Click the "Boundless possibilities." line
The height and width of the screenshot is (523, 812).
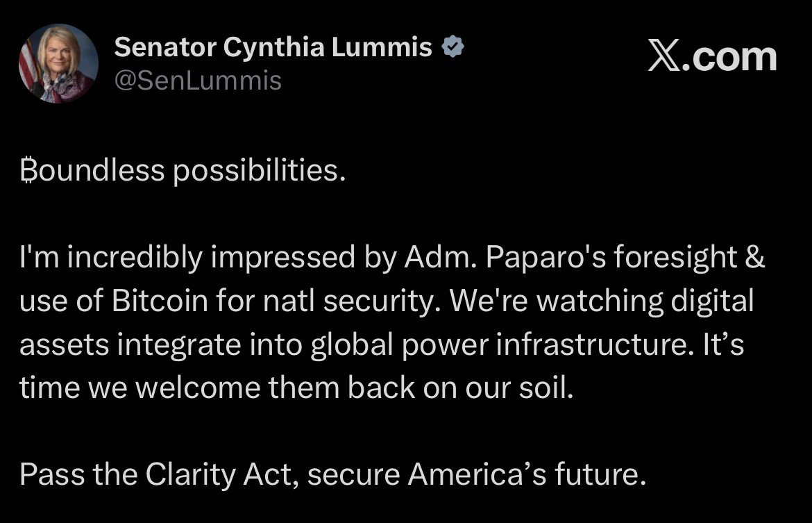pyautogui.click(x=182, y=171)
